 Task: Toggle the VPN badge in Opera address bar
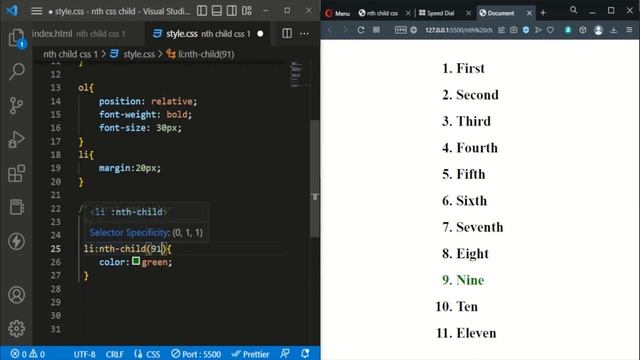click(x=400, y=30)
